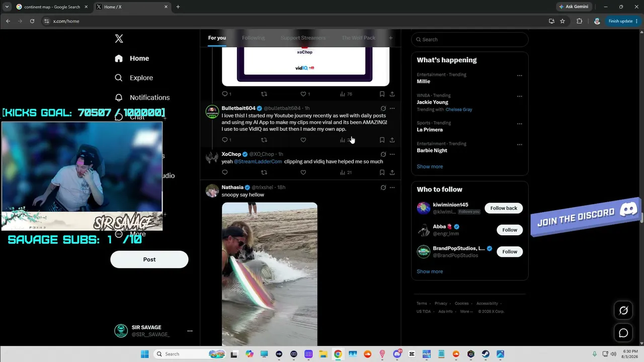This screenshot has height=362, width=644.
Task: Like XoChop's post
Action: 303,172
